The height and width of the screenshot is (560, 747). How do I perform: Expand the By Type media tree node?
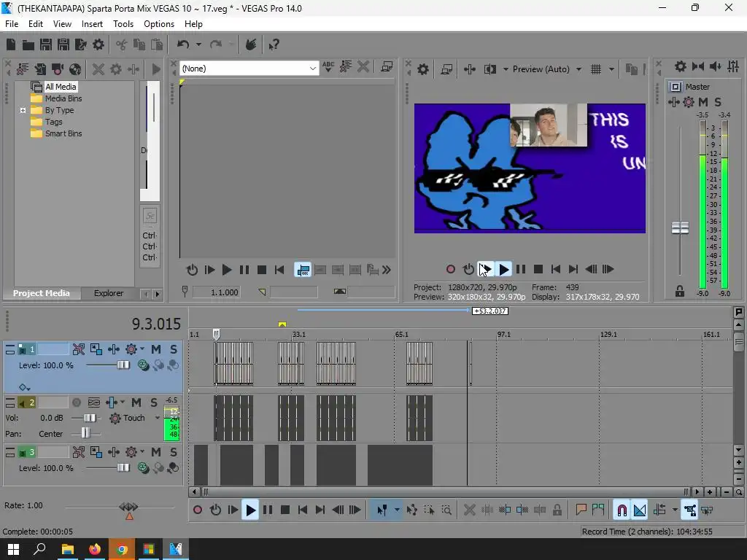point(23,111)
